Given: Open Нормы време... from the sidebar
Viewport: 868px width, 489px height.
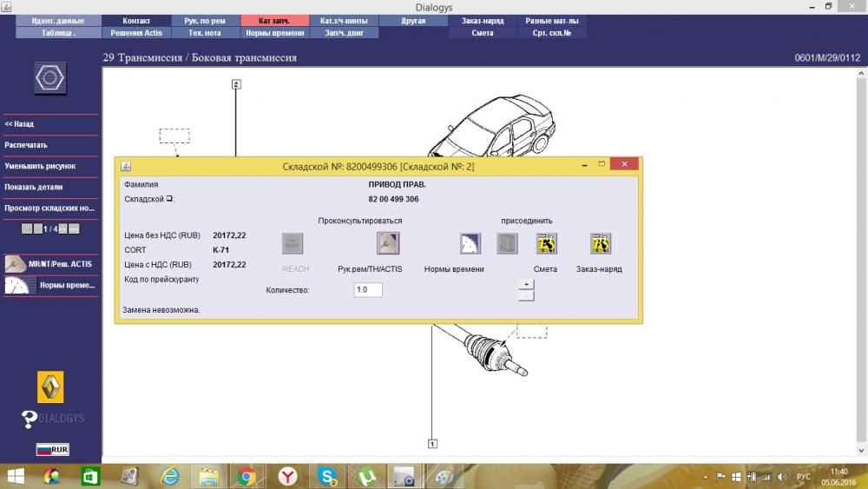Looking at the screenshot, I should (50, 285).
